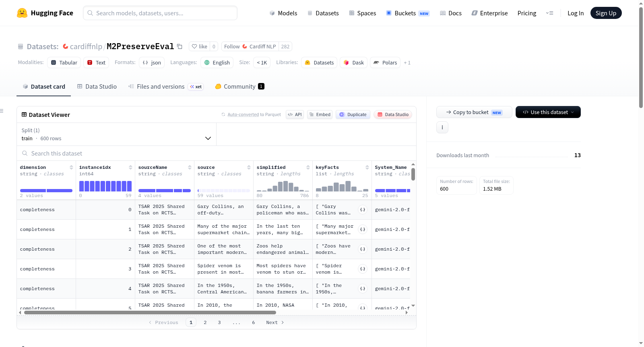Follow Cardiff NLP
Viewport: 644px width, 347px height.
pos(250,46)
